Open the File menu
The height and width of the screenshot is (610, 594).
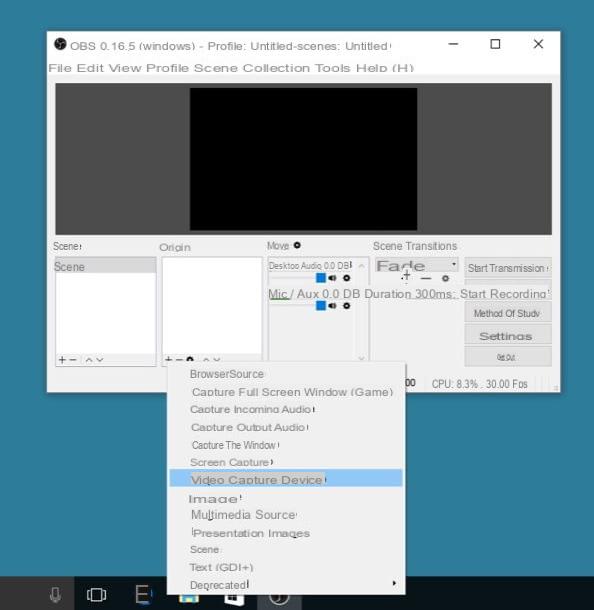pyautogui.click(x=60, y=68)
